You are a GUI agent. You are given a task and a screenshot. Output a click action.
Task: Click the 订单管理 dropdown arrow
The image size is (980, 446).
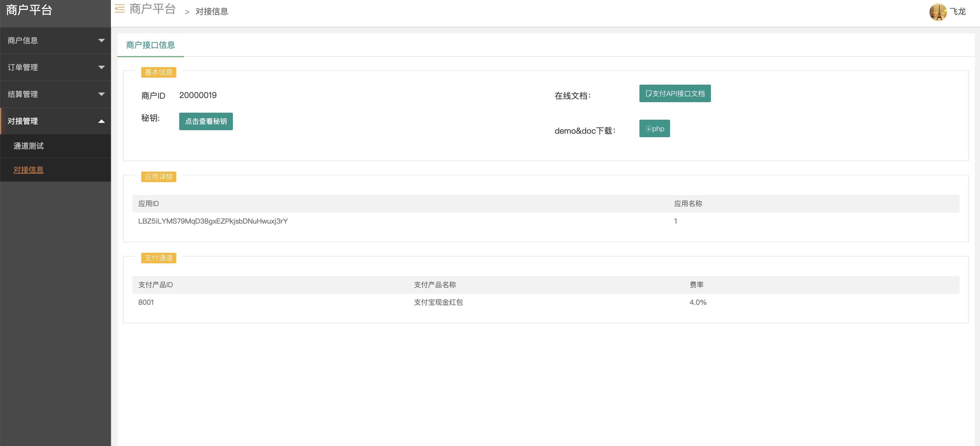pyautogui.click(x=101, y=67)
